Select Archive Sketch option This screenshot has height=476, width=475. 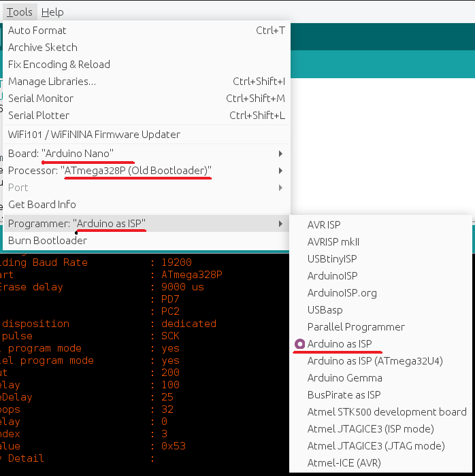[x=43, y=48]
